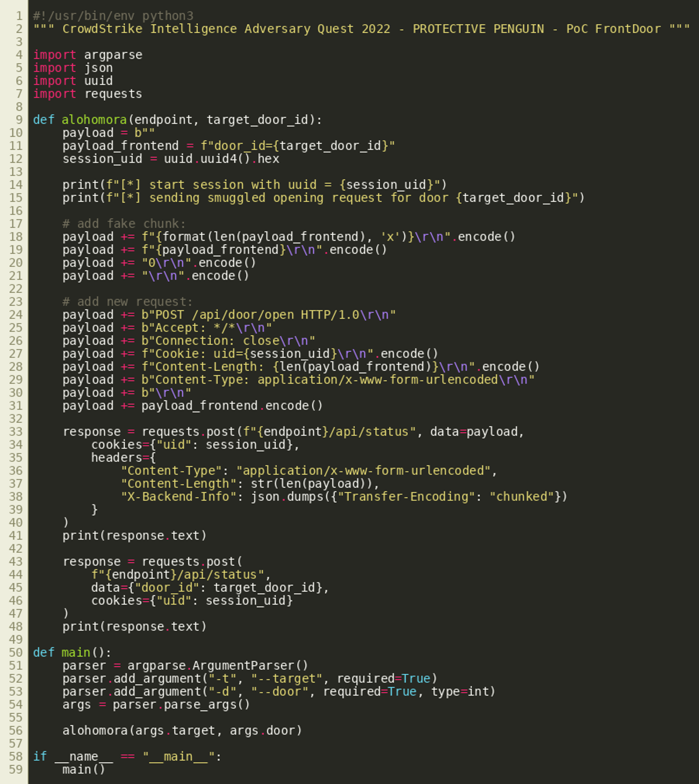Click 'argparse.ArgumentParser()' on line 51

218,666
